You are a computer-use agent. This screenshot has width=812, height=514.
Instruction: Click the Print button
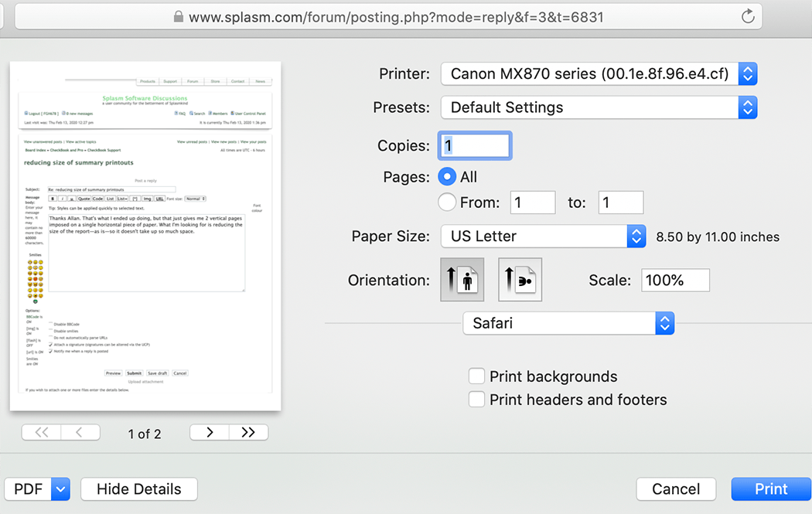click(x=771, y=489)
